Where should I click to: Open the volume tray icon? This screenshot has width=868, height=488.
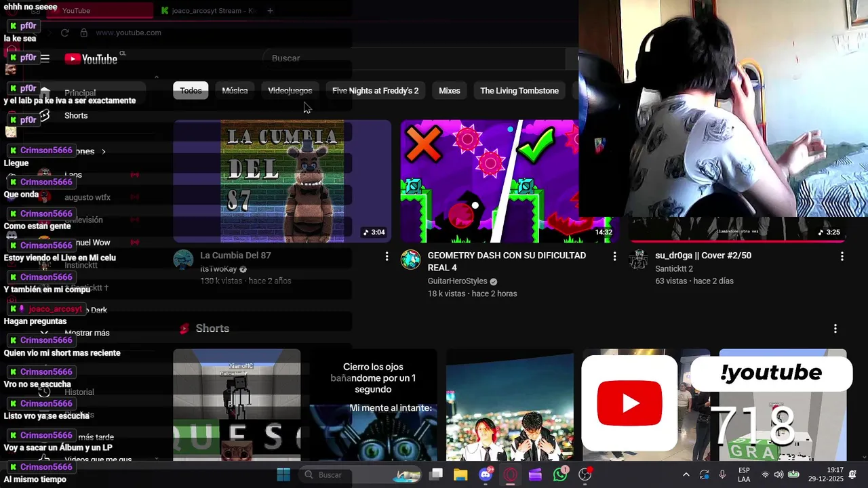pos(778,474)
